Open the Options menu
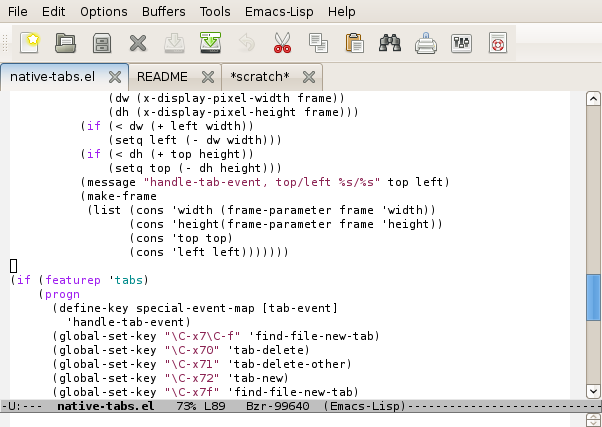 click(x=104, y=12)
